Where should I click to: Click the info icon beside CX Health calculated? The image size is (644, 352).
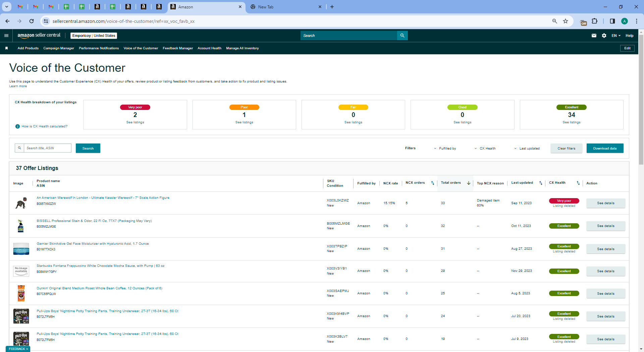(x=17, y=126)
